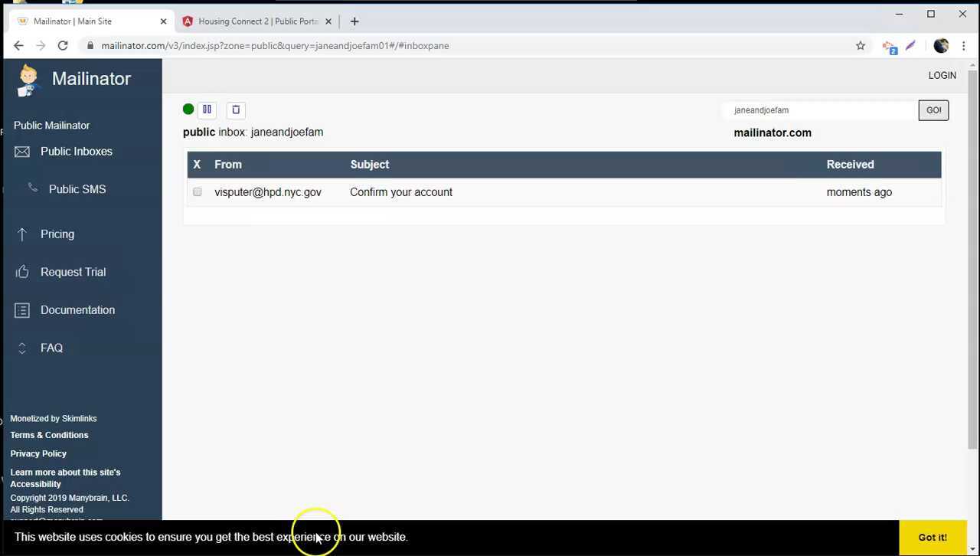Viewport: 980px width, 556px height.
Task: Open the Privacy Policy link
Action: click(x=38, y=453)
